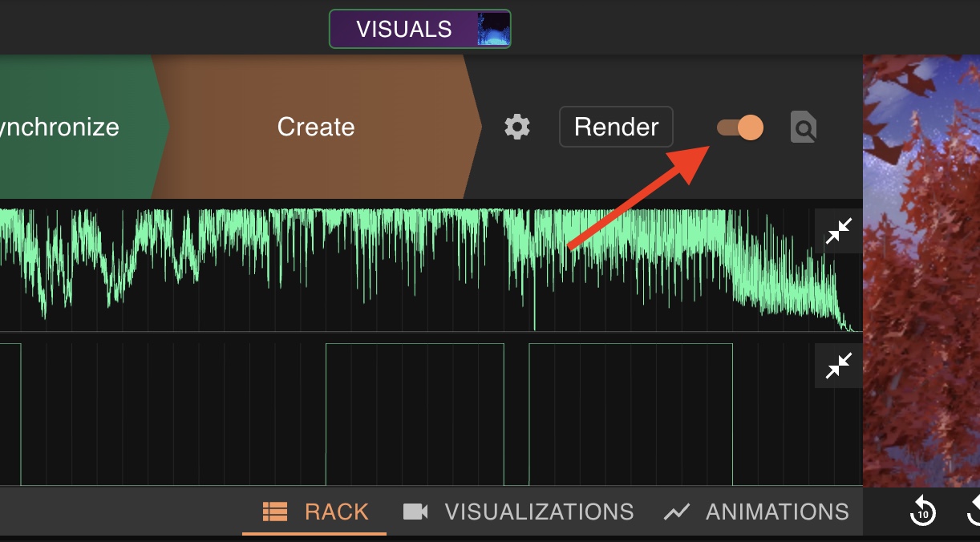This screenshot has height=542, width=980.
Task: Click the red forest preview image
Action: (921, 270)
